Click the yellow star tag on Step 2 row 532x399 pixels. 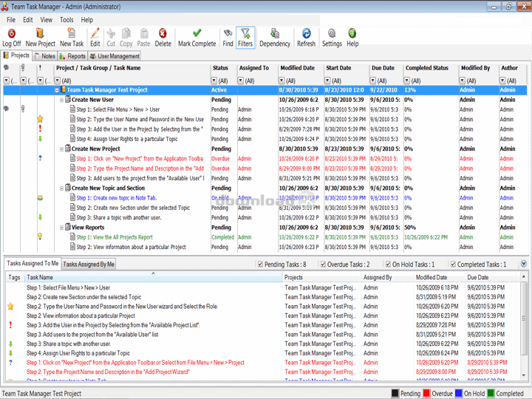tap(40, 119)
